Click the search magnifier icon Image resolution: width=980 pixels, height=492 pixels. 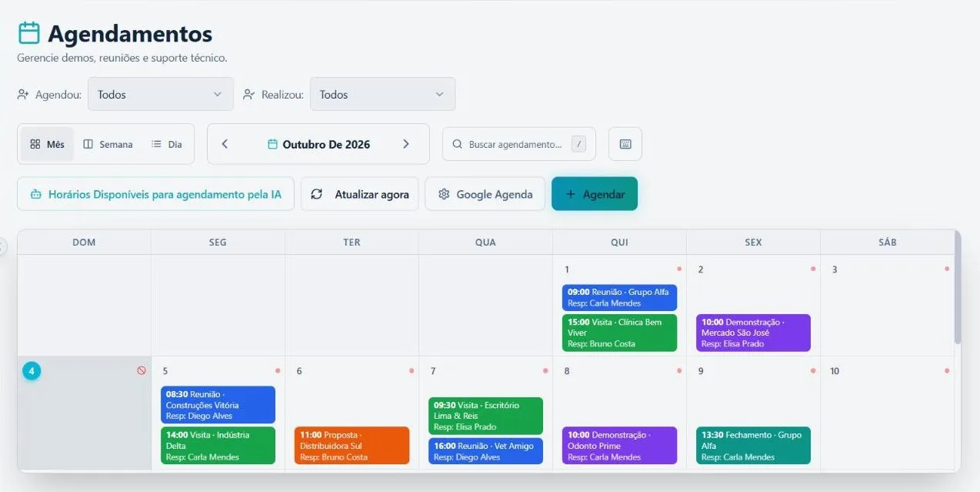[x=458, y=144]
